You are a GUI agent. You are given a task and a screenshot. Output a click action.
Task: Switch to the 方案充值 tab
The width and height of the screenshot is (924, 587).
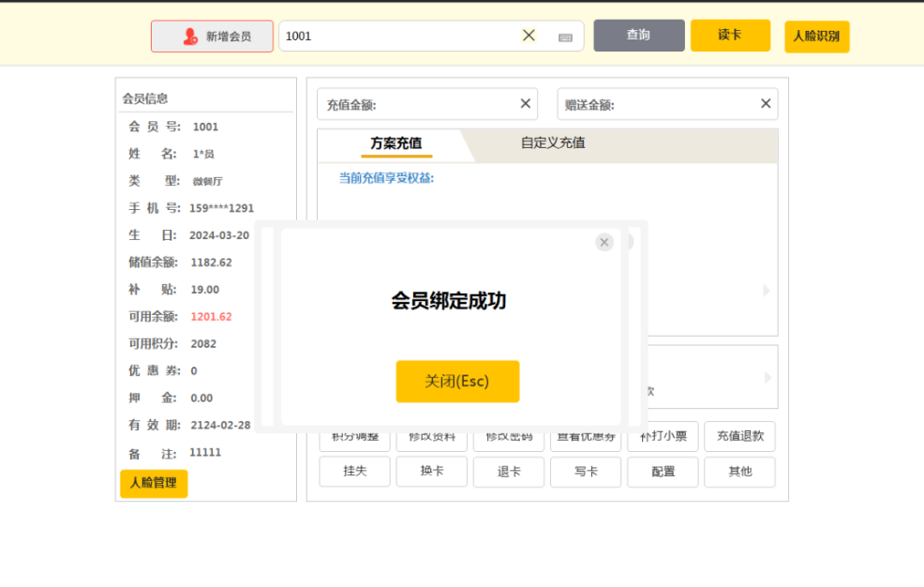coord(395,143)
